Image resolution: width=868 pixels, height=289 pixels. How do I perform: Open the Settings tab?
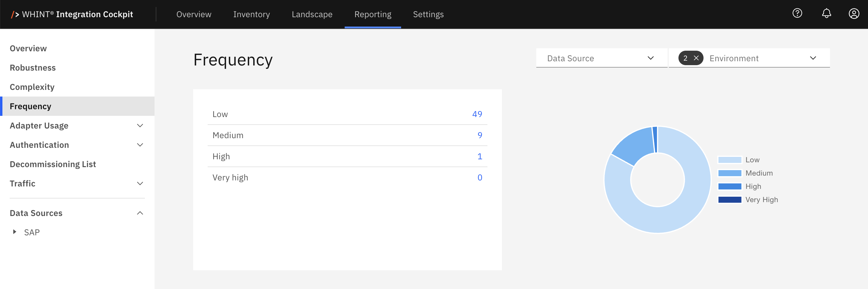click(428, 14)
